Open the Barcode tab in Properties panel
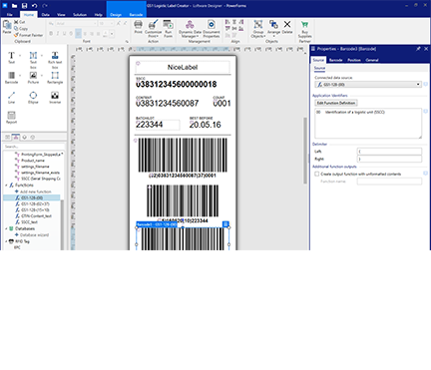This screenshot has height=370, width=431. coord(336,60)
